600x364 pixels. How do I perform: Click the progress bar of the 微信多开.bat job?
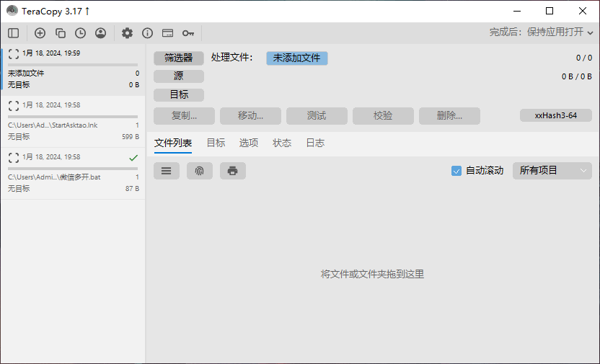click(73, 169)
